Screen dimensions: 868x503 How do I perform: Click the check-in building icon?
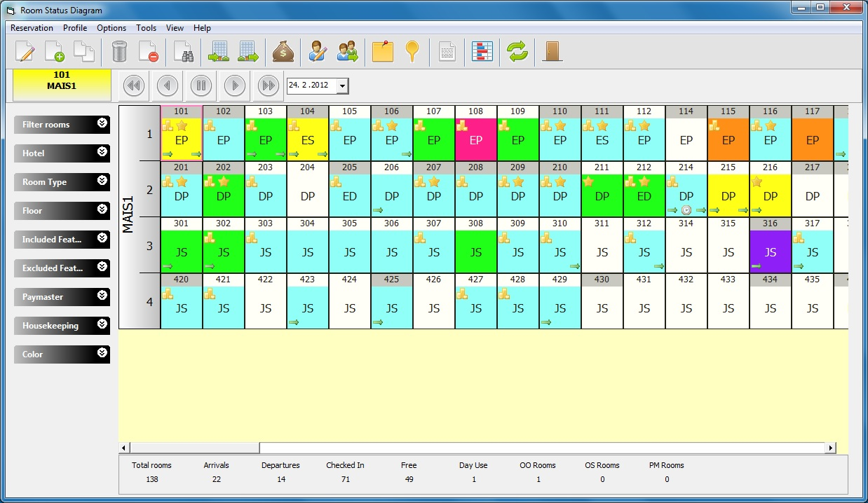pos(219,52)
